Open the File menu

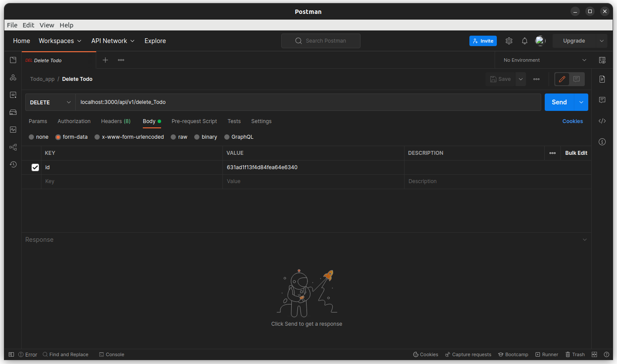pyautogui.click(x=12, y=25)
